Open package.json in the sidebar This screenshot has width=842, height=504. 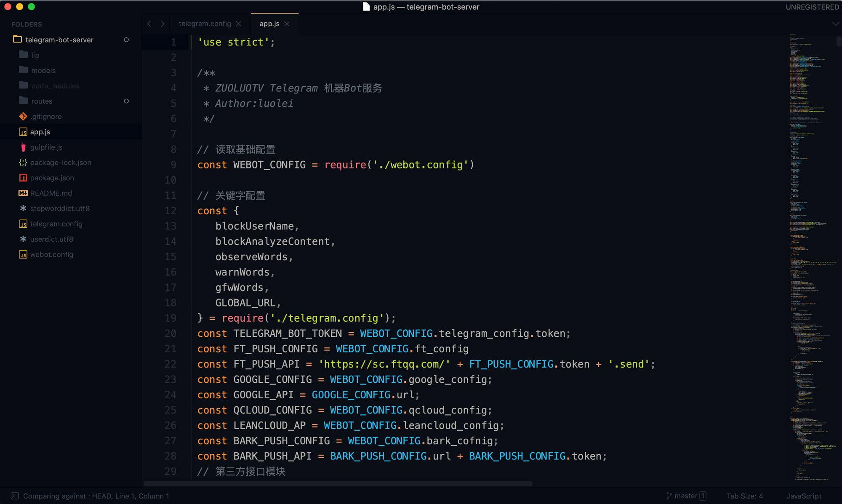[x=52, y=178]
